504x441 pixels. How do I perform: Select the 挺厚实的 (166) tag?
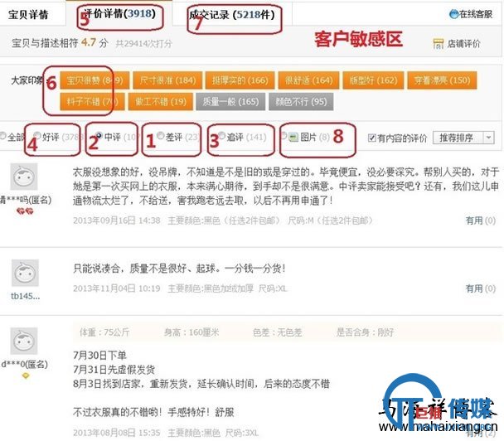[x=240, y=80]
